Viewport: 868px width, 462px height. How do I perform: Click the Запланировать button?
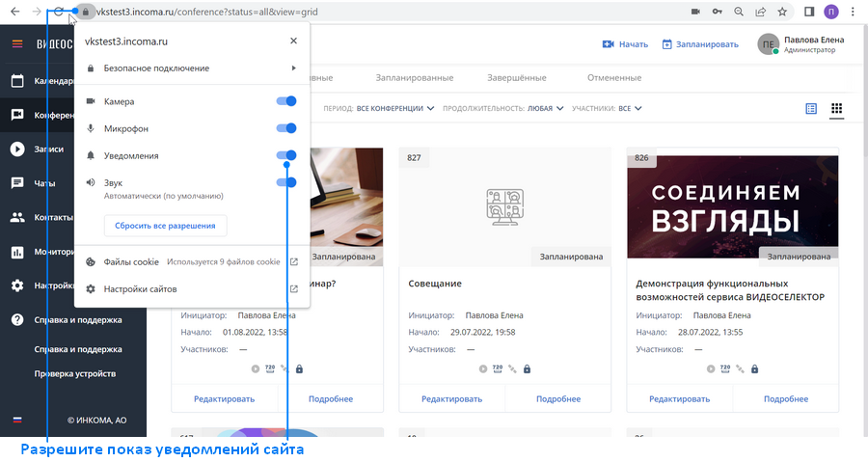tap(700, 44)
